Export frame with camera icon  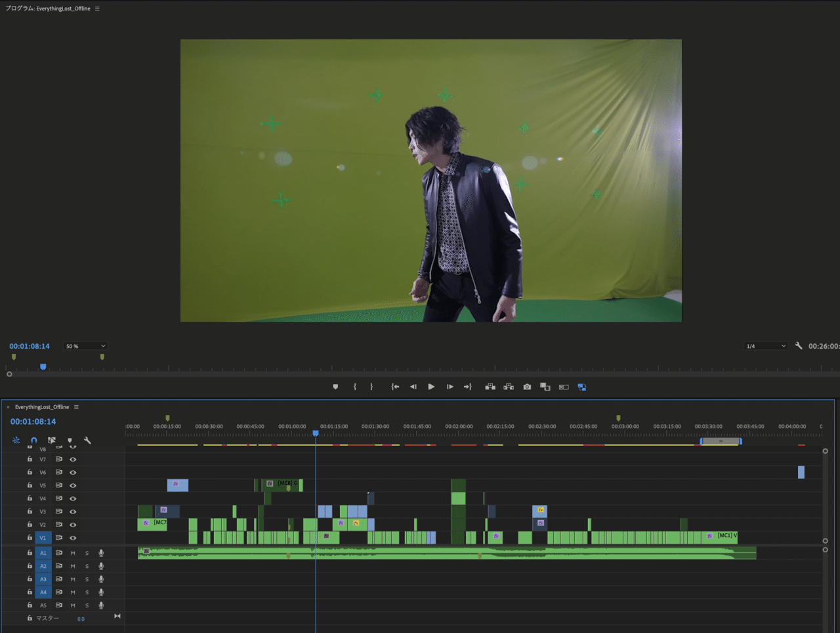527,387
